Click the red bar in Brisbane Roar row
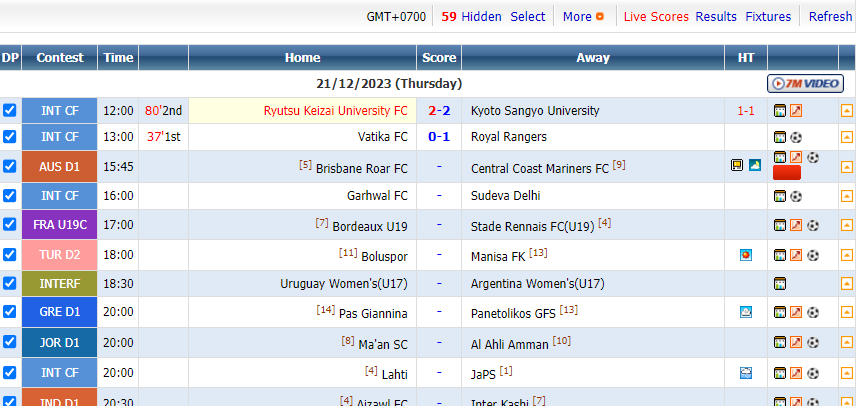857x406 pixels. [788, 173]
